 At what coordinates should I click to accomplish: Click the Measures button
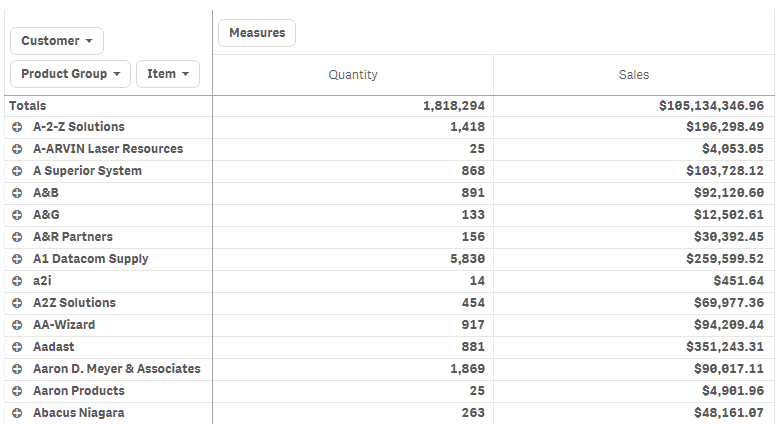257,33
